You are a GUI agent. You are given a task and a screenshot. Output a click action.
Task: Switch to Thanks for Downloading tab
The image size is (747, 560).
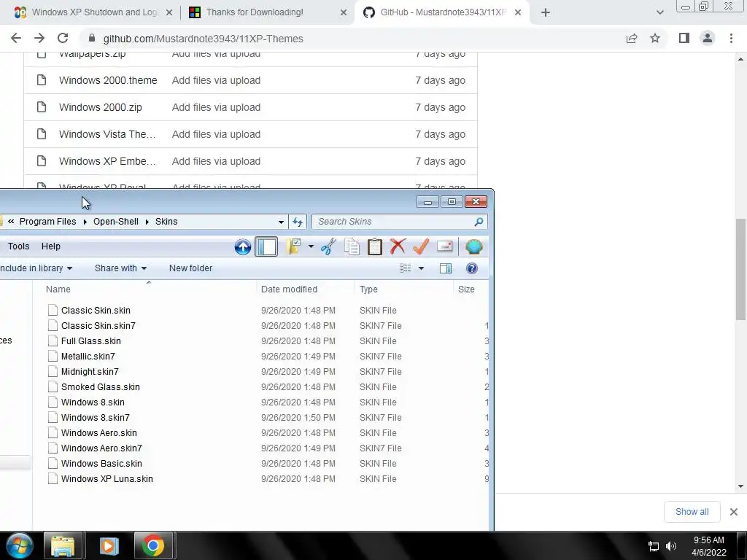click(x=267, y=12)
